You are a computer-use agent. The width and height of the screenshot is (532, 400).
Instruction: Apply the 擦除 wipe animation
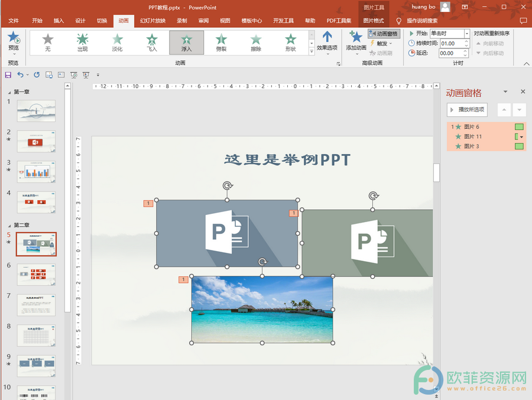[256, 43]
